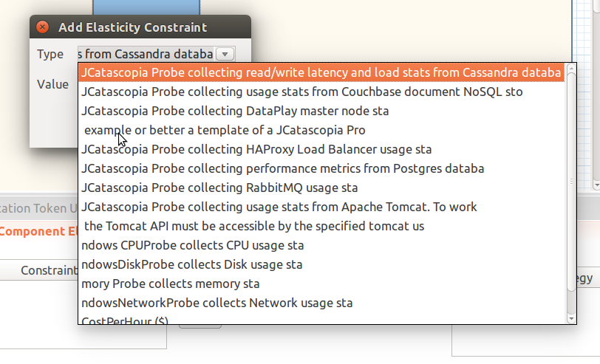Select the CPUProbe CPU usage option
Screen dimensions: 600x364
click(193, 246)
